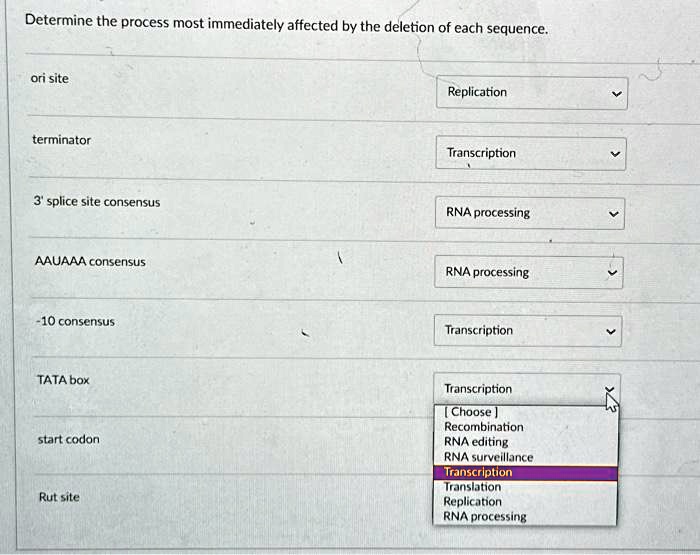Pick RNA surveillance in the open list
This screenshot has height=555, width=700.
488,457
